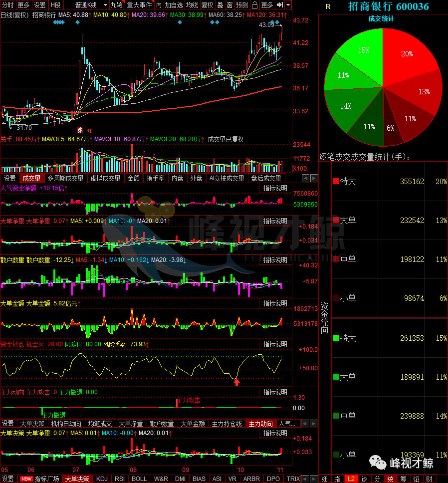Select the 细 tab at bottom right
448x483 pixels.
325,479
